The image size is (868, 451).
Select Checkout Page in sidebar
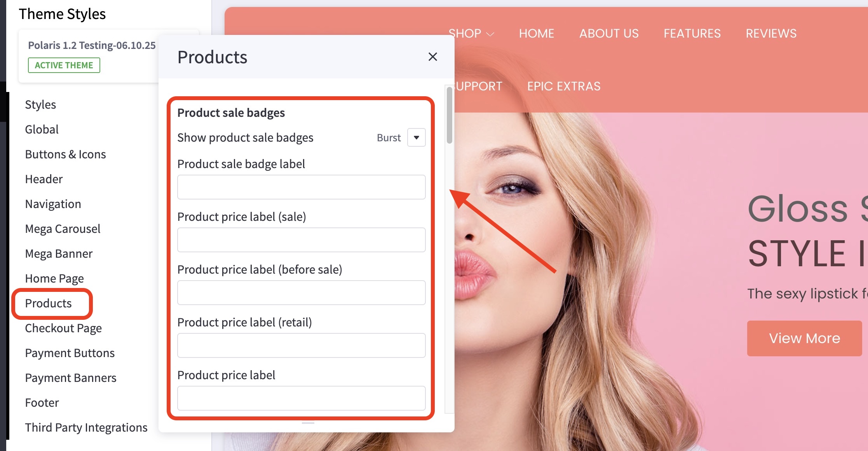pyautogui.click(x=63, y=328)
